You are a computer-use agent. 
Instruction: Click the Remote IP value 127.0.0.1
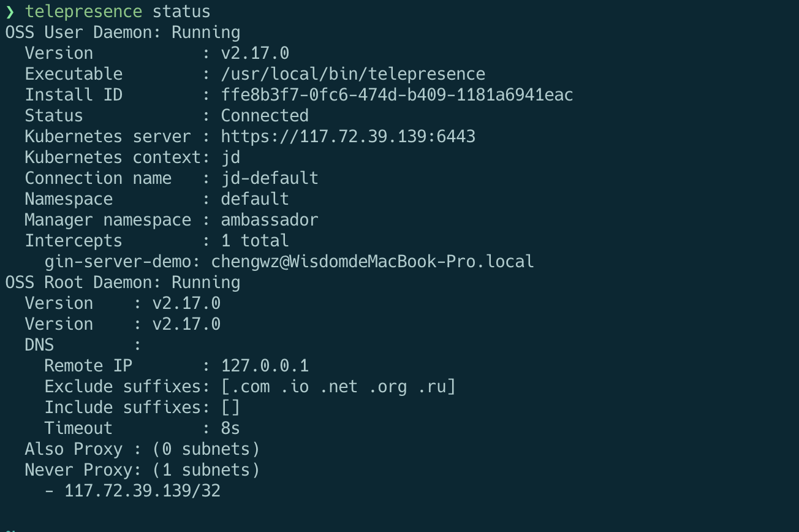[265, 366]
